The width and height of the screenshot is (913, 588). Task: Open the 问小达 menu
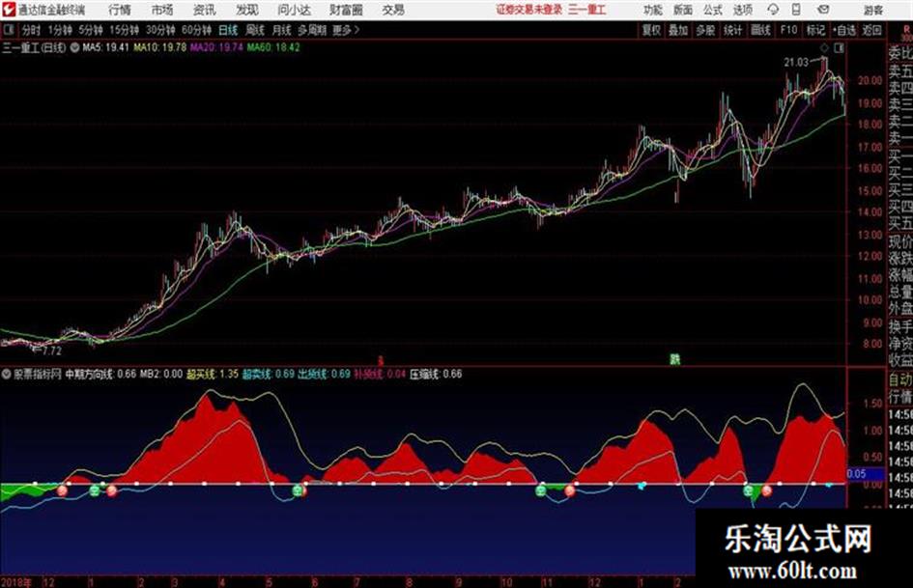[294, 10]
